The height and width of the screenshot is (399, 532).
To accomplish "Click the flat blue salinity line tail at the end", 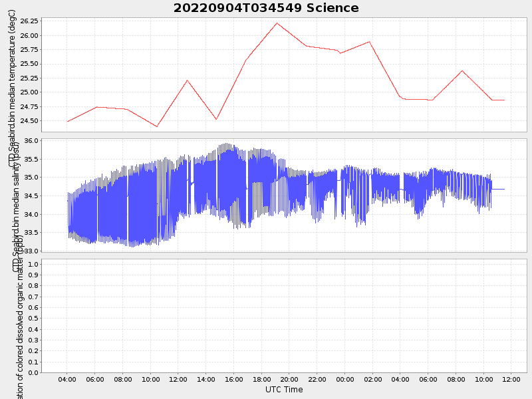I will [498, 189].
